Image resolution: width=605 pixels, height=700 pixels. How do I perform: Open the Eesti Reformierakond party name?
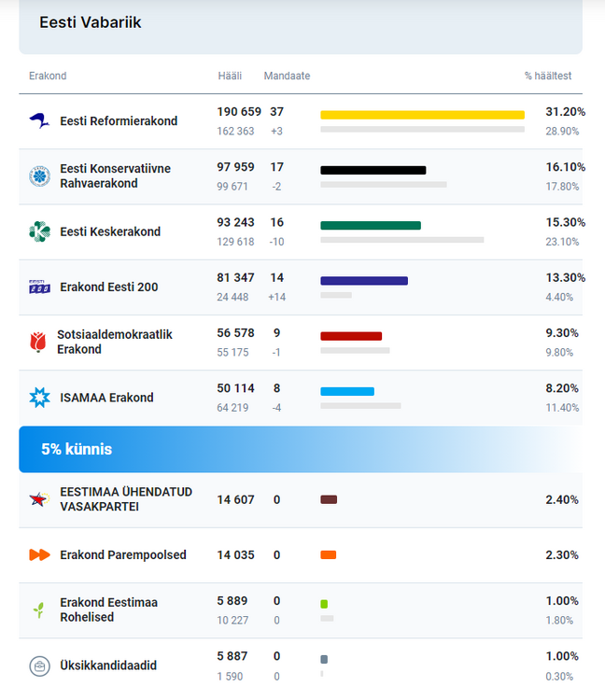(x=119, y=121)
